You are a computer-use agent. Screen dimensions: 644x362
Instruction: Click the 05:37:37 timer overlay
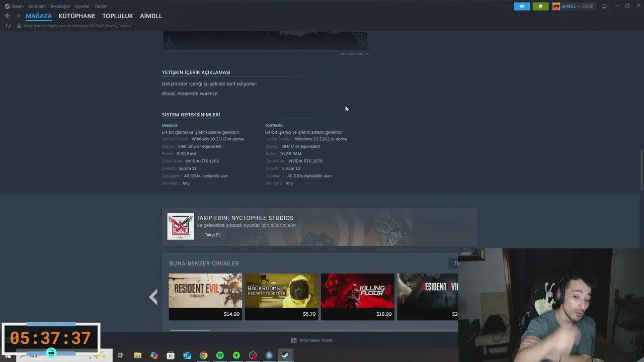point(51,338)
